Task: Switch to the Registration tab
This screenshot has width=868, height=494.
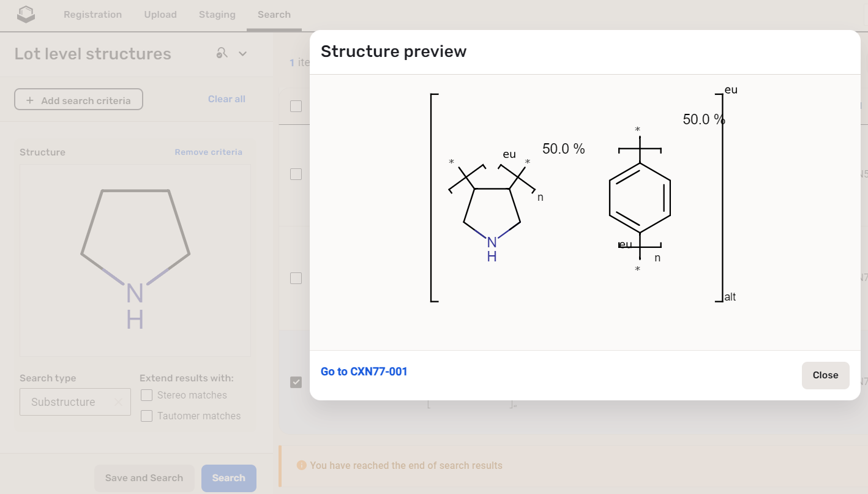Action: click(x=92, y=14)
